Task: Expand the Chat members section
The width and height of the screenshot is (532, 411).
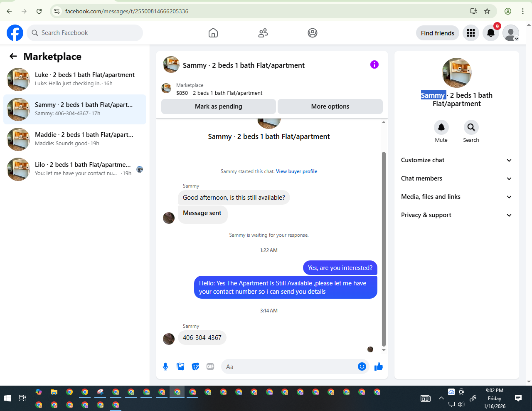Action: click(457, 178)
